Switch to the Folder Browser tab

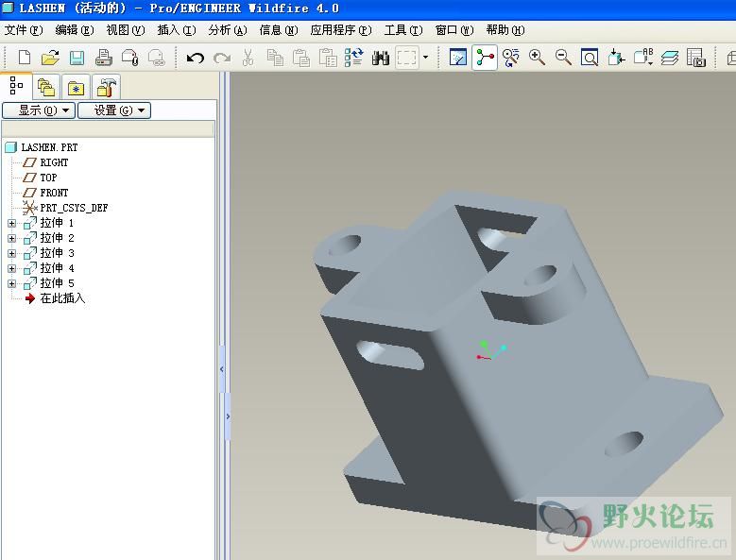[46, 87]
